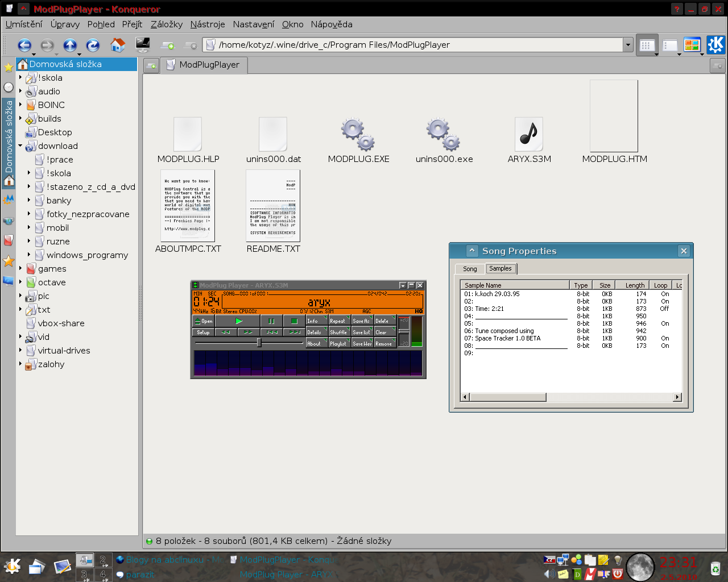Click Clear in ModPlug Player

(384, 332)
